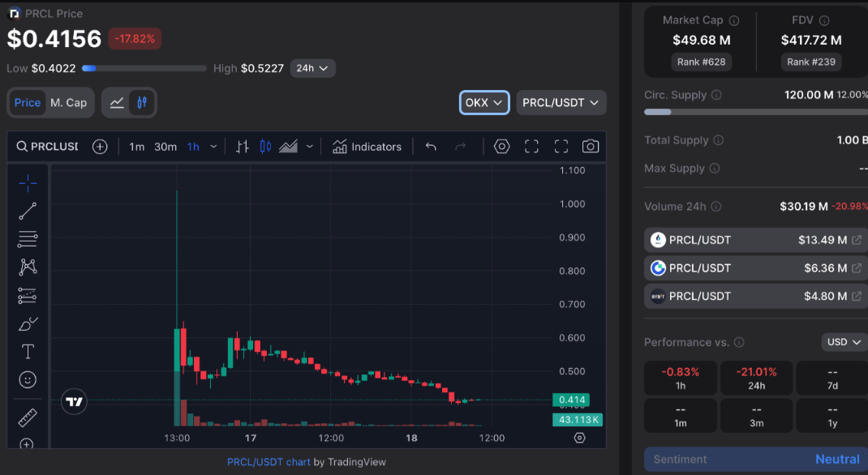Open the prediction and measurement tool
868x475 pixels.
click(x=28, y=295)
